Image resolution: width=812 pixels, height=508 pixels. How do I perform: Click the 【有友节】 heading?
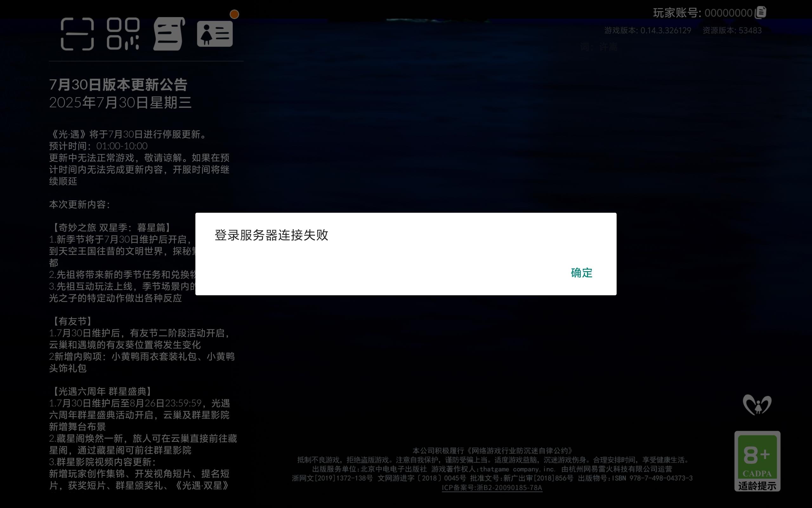tap(72, 322)
